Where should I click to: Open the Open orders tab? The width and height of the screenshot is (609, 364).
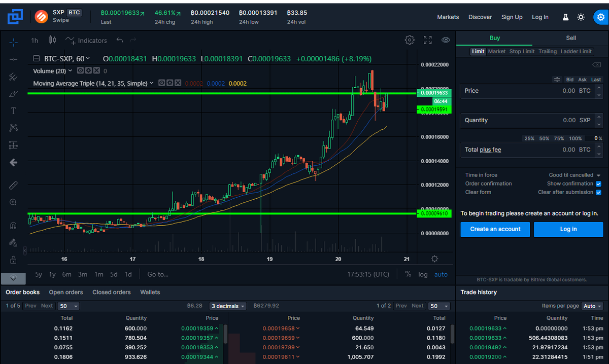[x=66, y=292]
